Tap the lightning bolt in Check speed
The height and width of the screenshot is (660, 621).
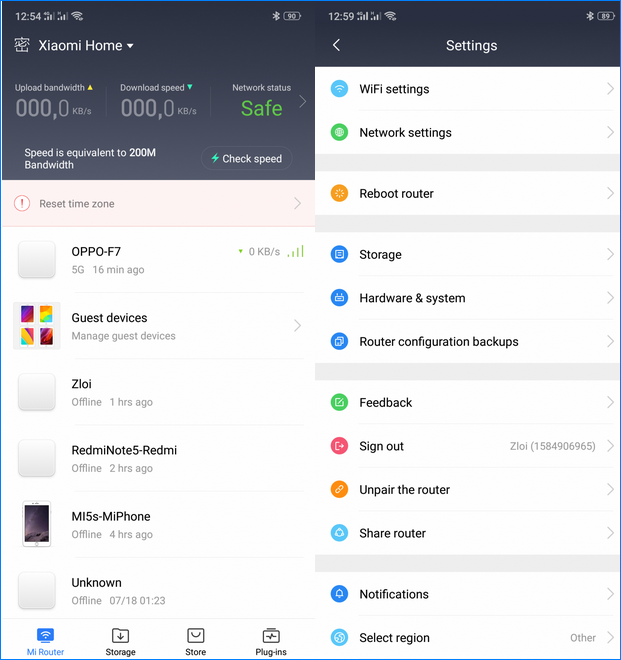(x=215, y=158)
